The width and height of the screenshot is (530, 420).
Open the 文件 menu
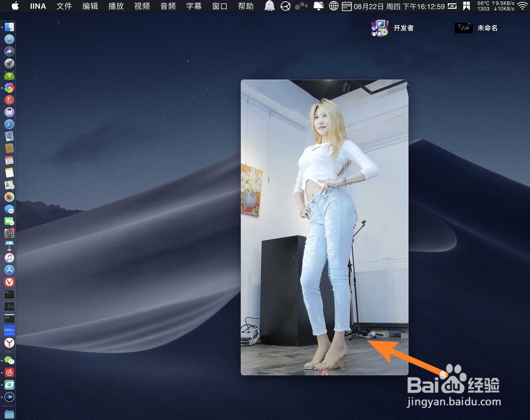pyautogui.click(x=64, y=6)
